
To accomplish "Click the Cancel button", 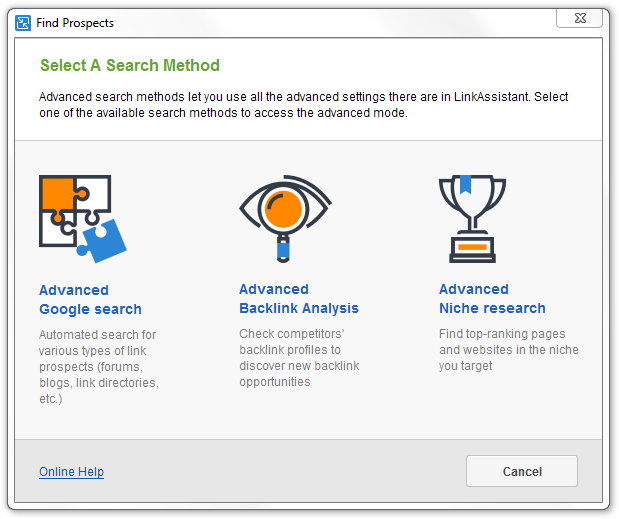I will [522, 471].
